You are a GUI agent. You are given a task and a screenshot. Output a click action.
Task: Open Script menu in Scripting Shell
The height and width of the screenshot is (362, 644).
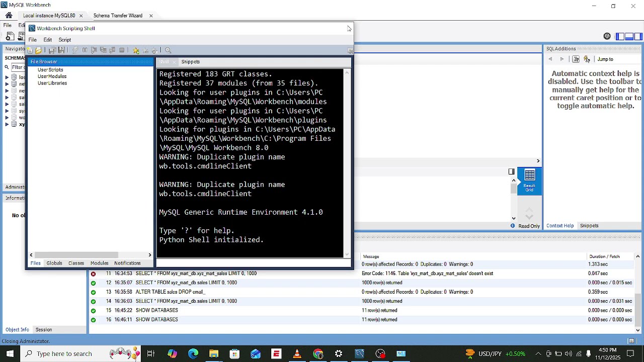[x=65, y=40]
